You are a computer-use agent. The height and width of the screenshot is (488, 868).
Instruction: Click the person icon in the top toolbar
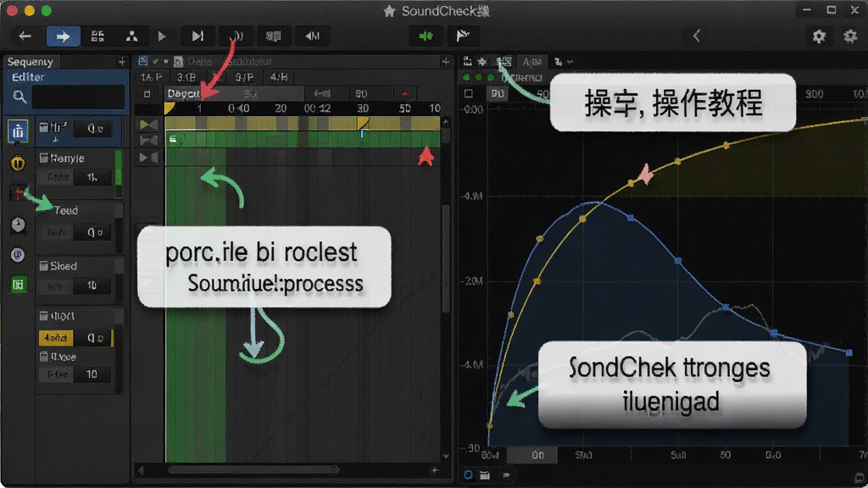pos(131,36)
